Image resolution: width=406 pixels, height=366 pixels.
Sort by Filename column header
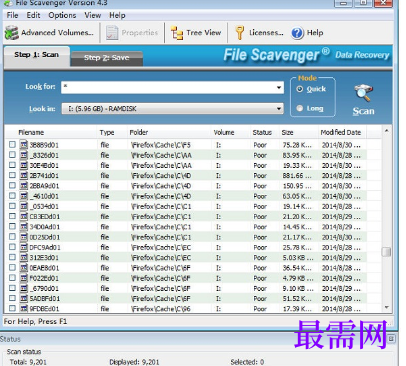[x=31, y=132]
